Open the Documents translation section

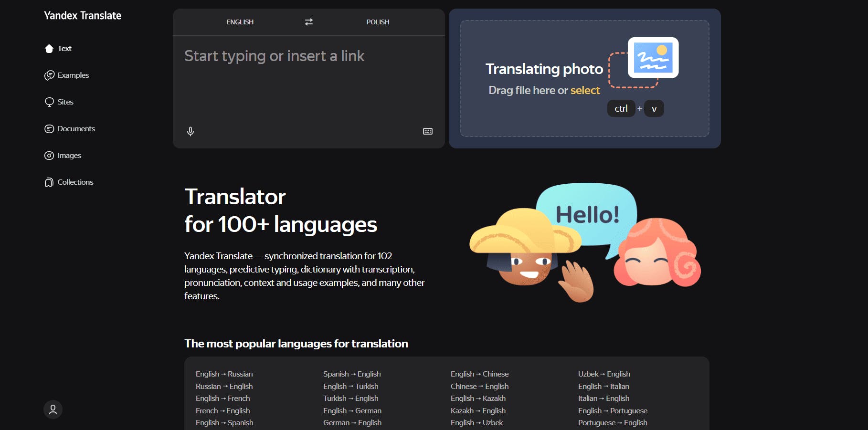coord(75,128)
